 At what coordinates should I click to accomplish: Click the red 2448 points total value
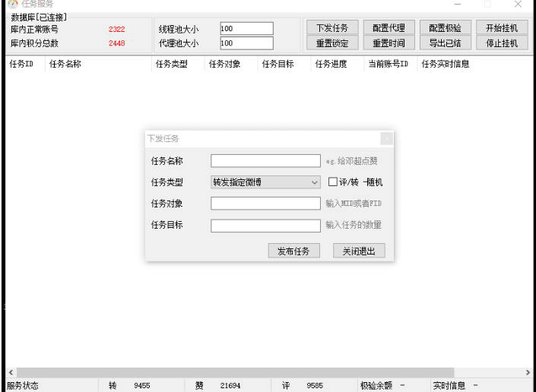pyautogui.click(x=116, y=43)
